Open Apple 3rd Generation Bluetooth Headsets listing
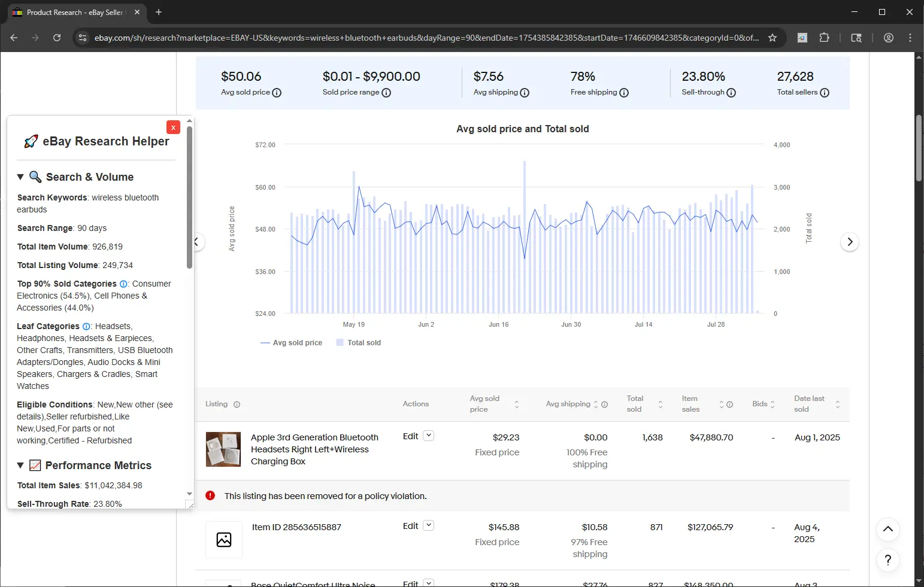The width and height of the screenshot is (924, 587). (314, 449)
